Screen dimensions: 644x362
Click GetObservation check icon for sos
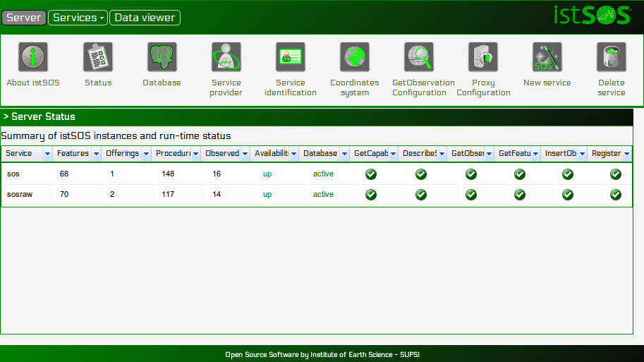point(471,174)
